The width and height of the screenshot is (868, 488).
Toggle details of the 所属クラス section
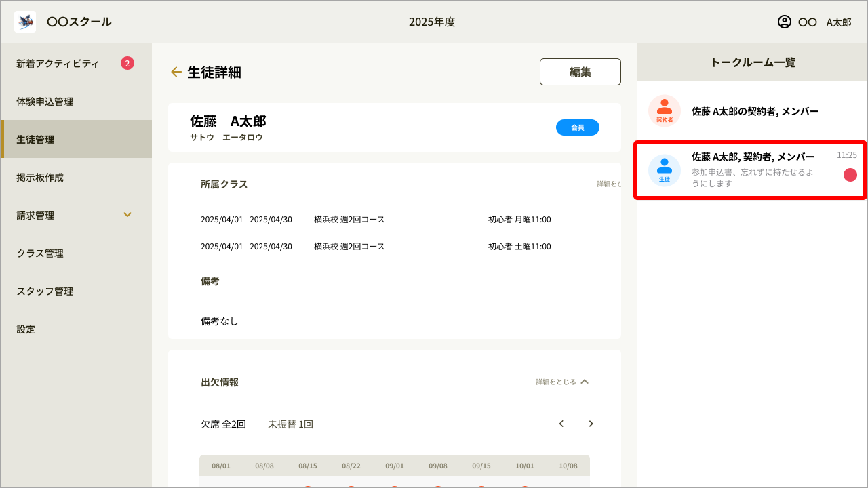(x=609, y=184)
